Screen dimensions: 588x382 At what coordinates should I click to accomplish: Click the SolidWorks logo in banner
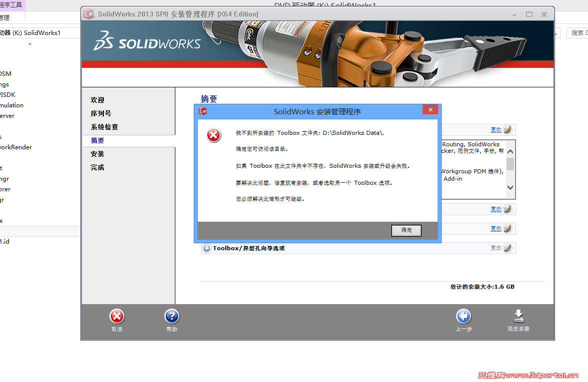(147, 41)
